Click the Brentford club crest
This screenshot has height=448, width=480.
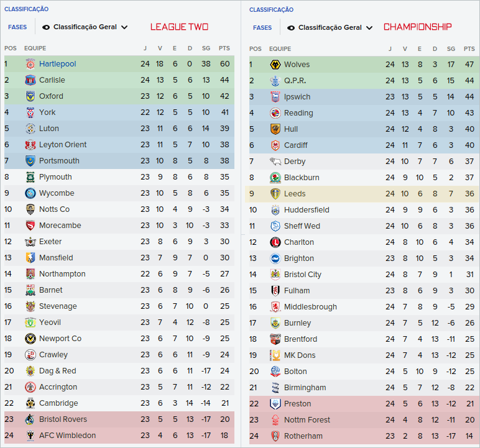(275, 339)
